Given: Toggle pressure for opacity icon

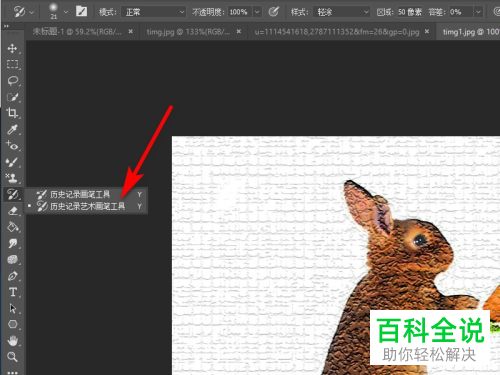Looking at the screenshot, I should (273, 12).
